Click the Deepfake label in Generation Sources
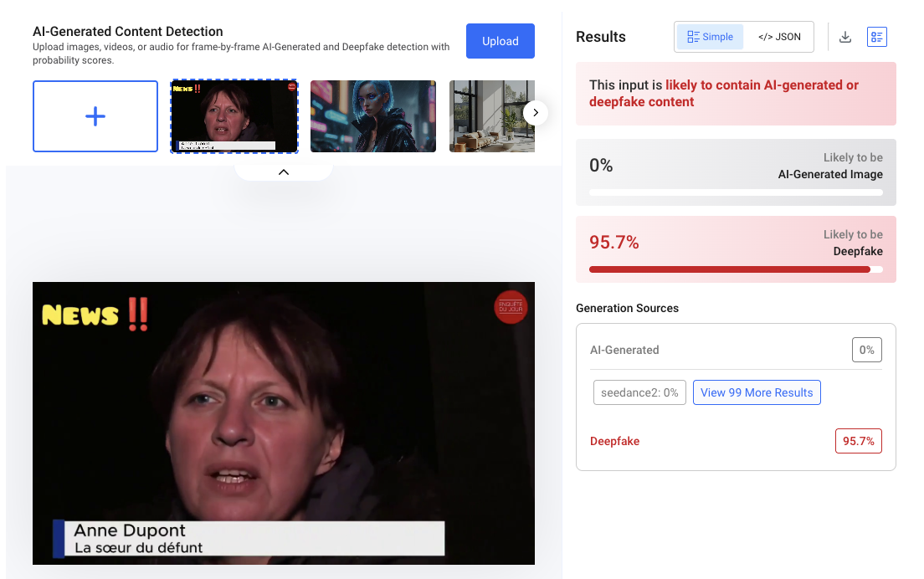Image resolution: width=924 pixels, height=579 pixels. pyautogui.click(x=614, y=441)
